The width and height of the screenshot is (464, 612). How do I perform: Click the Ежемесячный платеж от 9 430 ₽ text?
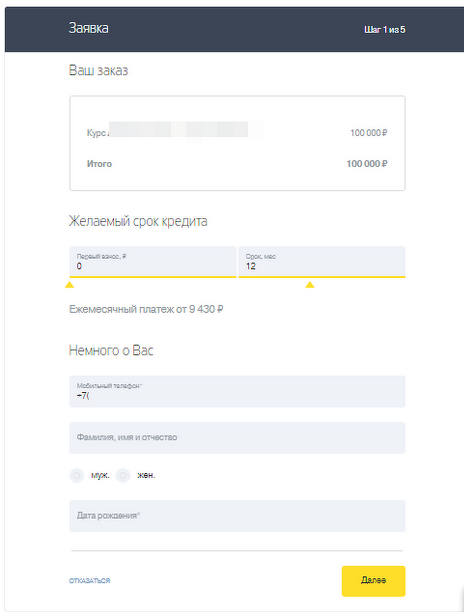pos(146,310)
